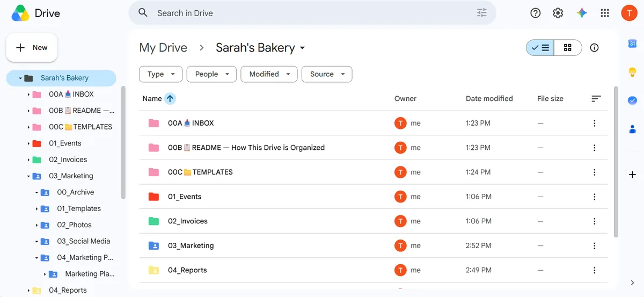Collapse 04_Marketing P... subfolder arrow
The width and height of the screenshot is (644, 297).
37,258
